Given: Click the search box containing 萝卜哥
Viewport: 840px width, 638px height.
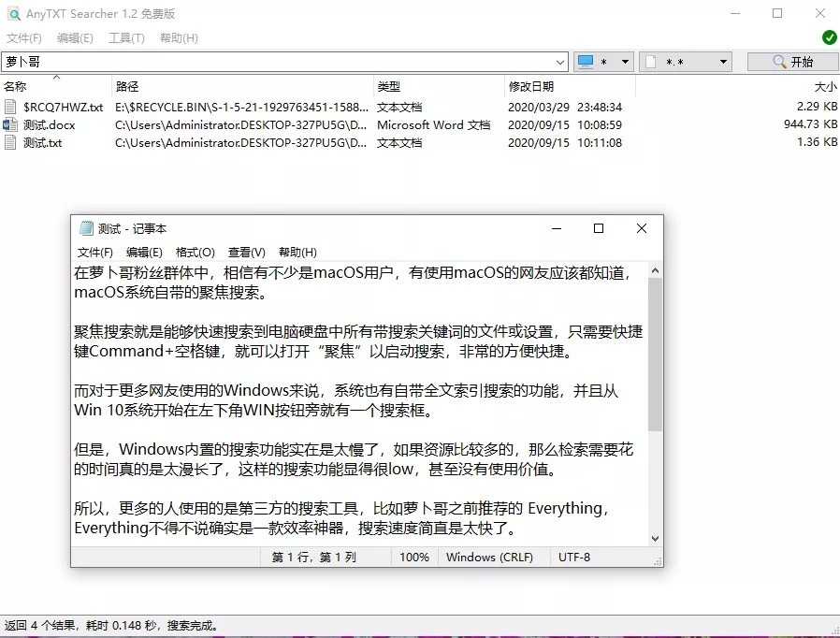Looking at the screenshot, I should (281, 62).
